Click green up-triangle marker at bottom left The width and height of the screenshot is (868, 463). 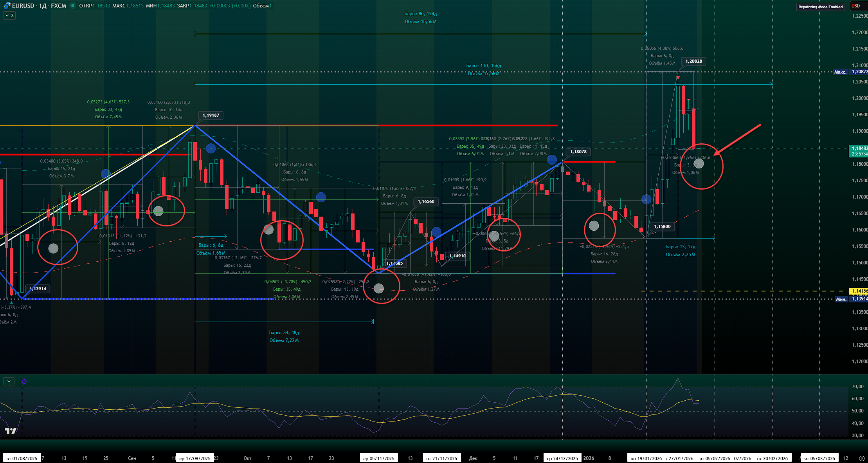click(11, 303)
